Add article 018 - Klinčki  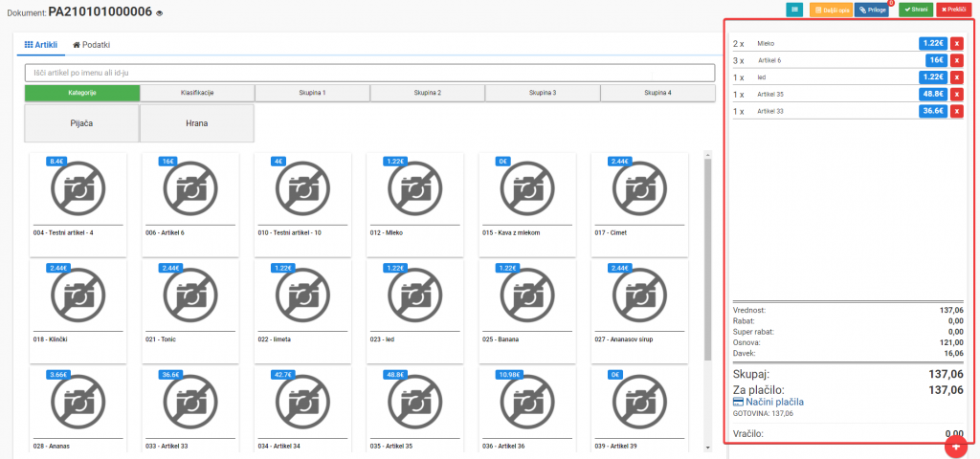78,312
